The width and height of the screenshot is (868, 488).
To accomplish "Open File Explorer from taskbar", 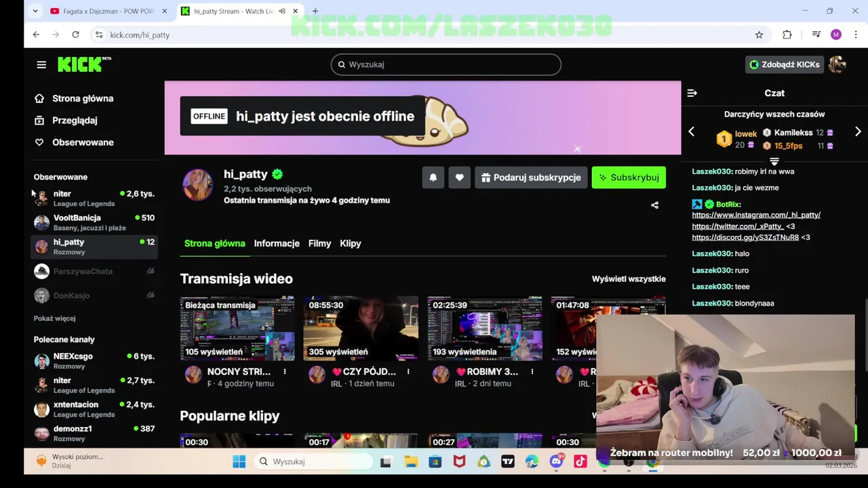I will (411, 462).
